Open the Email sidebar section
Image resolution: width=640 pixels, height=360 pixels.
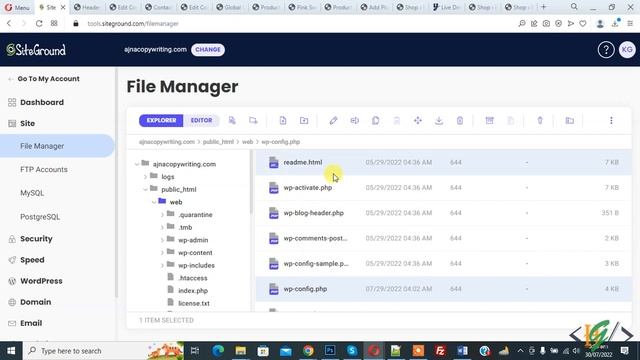coord(31,323)
